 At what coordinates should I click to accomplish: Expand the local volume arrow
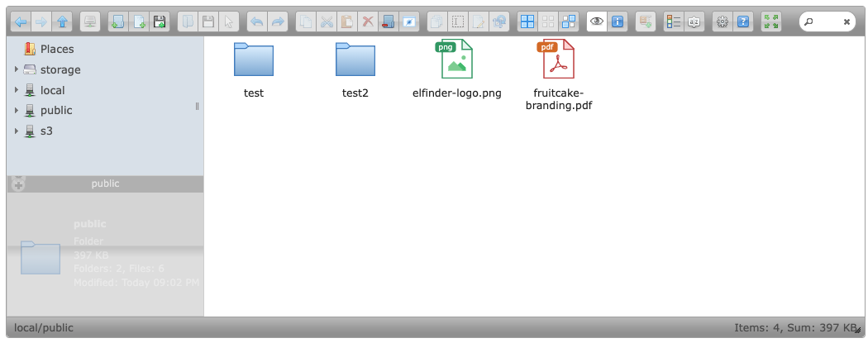(x=17, y=90)
